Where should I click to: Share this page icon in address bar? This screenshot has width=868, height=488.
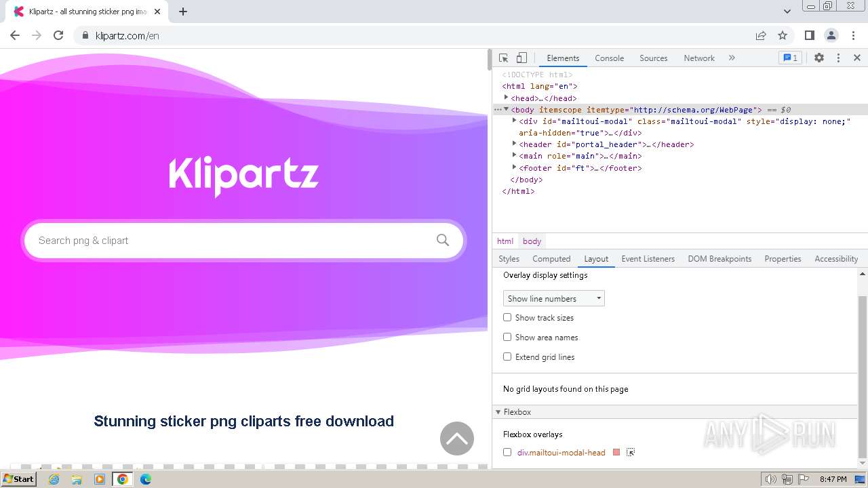(x=761, y=35)
